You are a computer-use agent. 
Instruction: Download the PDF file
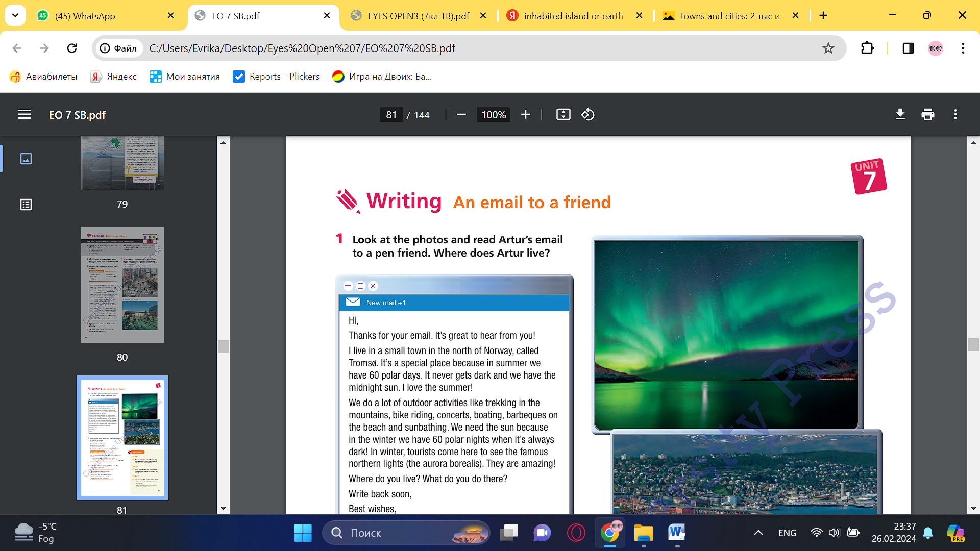[x=900, y=114]
